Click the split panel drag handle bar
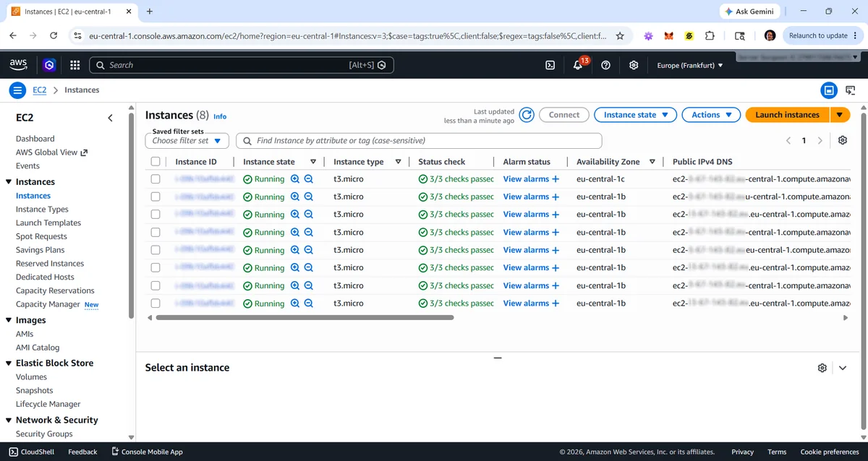Screen dimensions: 868x461 (x=497, y=358)
